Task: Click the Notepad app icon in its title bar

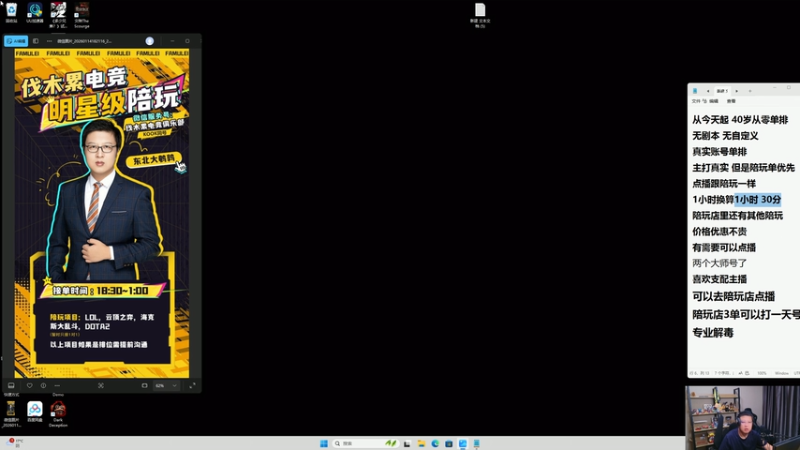Action: 694,91
